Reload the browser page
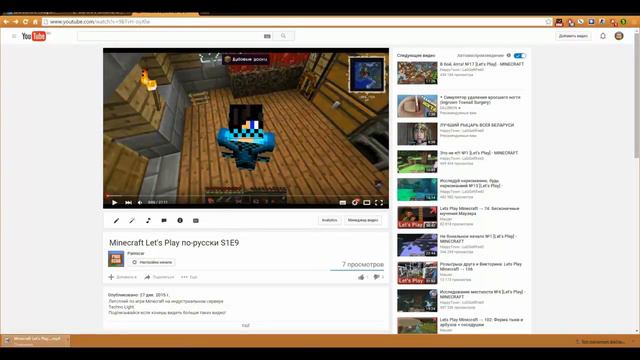Image resolution: width=640 pixels, height=360 pixels. click(x=26, y=22)
